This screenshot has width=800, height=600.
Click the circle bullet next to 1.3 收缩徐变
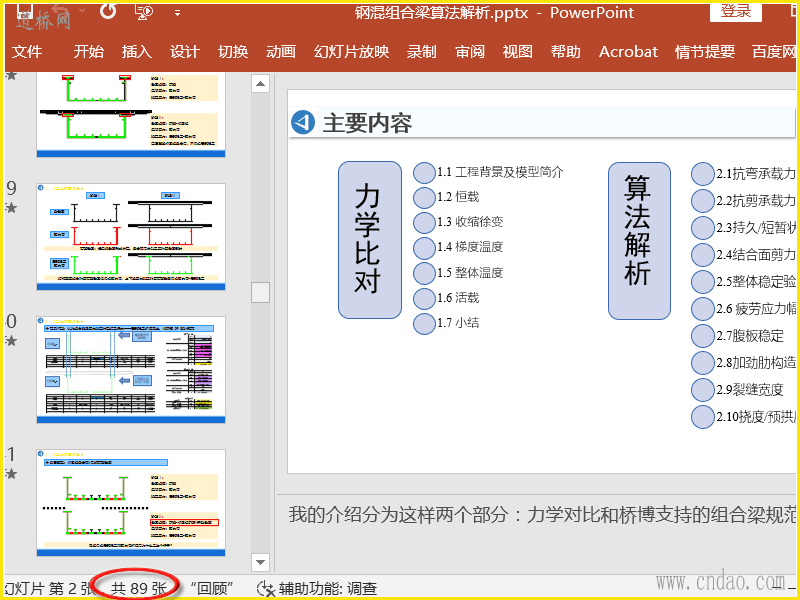tap(424, 222)
